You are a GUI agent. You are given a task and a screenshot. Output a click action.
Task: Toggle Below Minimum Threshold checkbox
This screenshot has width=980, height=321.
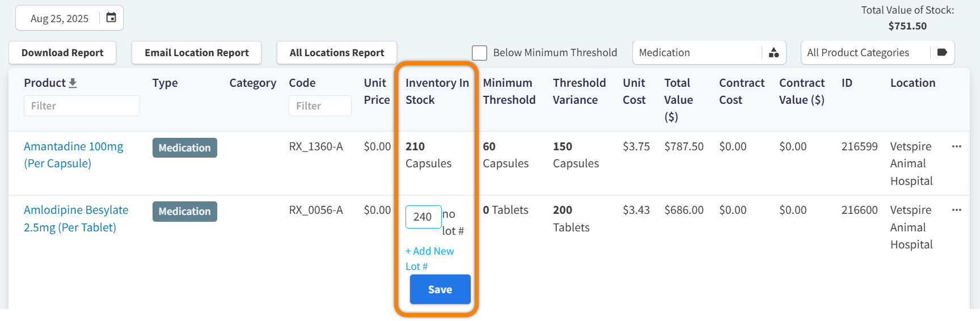(x=480, y=53)
